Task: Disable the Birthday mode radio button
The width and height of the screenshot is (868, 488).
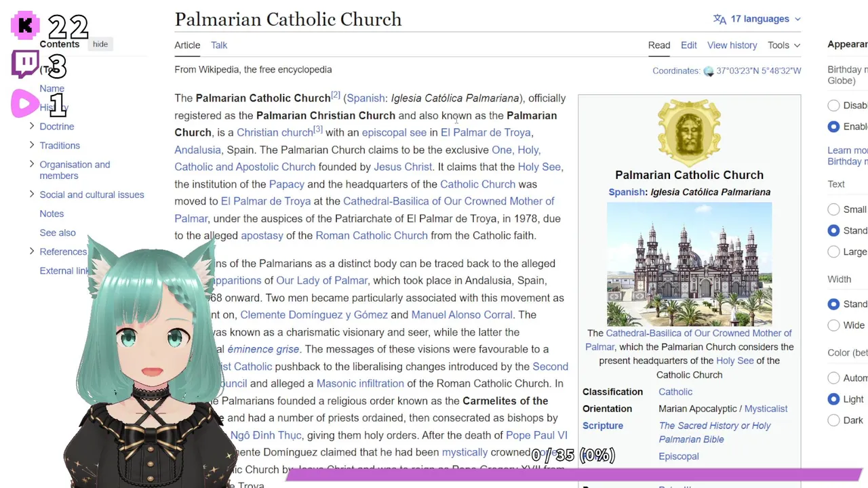Action: click(833, 105)
